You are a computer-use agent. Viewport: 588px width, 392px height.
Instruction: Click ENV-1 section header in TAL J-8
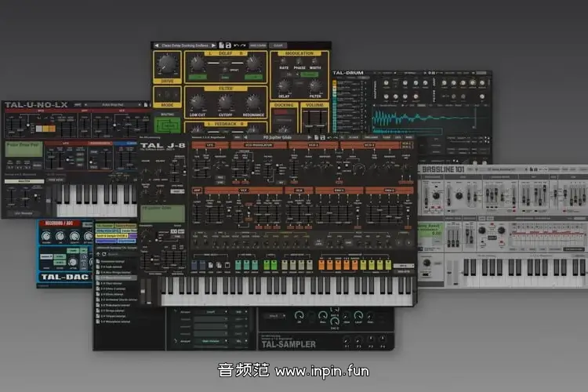click(x=339, y=191)
